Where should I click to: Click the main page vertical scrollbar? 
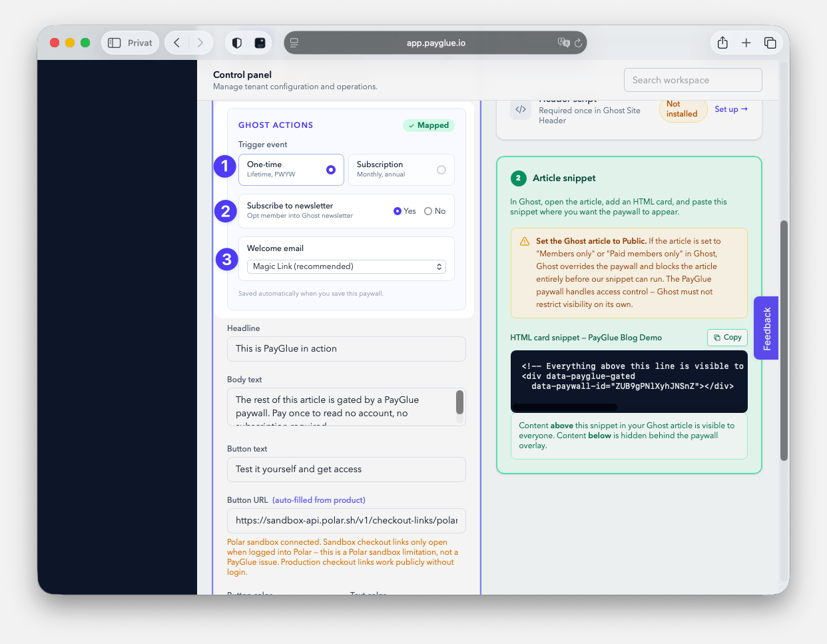pyautogui.click(x=784, y=340)
